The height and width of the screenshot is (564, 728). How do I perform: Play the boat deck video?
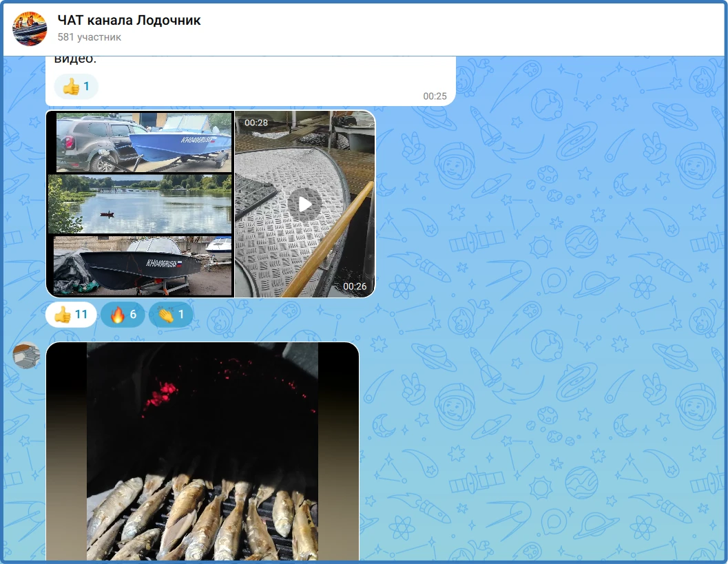pos(304,205)
